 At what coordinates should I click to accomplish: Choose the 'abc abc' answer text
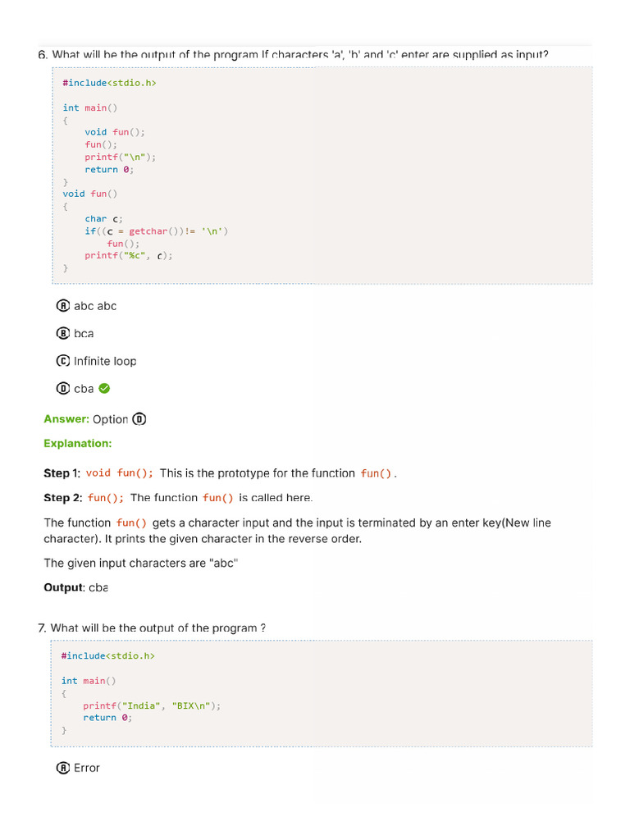point(95,306)
